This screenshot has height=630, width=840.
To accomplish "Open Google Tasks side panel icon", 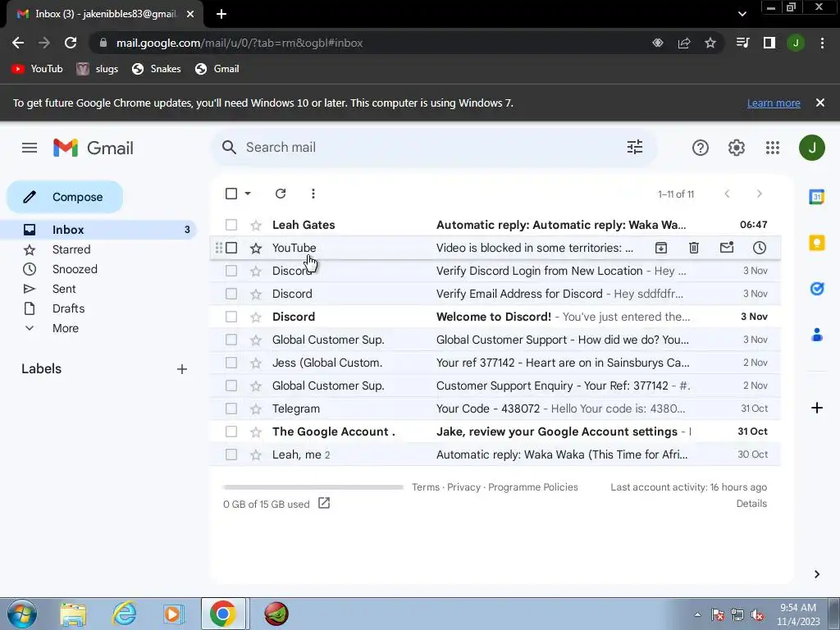I will [x=817, y=289].
